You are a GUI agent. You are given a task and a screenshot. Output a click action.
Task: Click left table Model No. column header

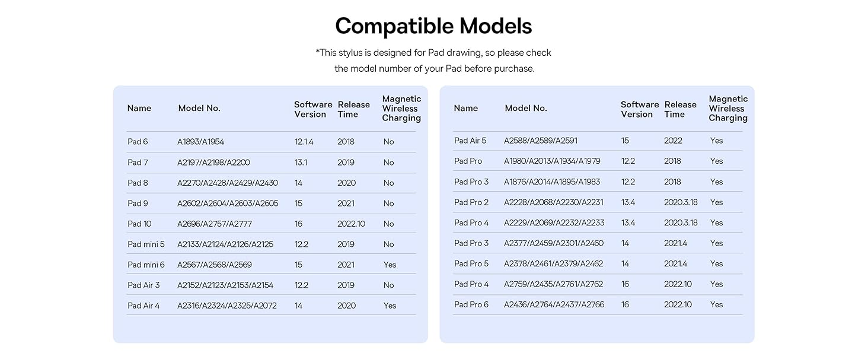pyautogui.click(x=199, y=108)
